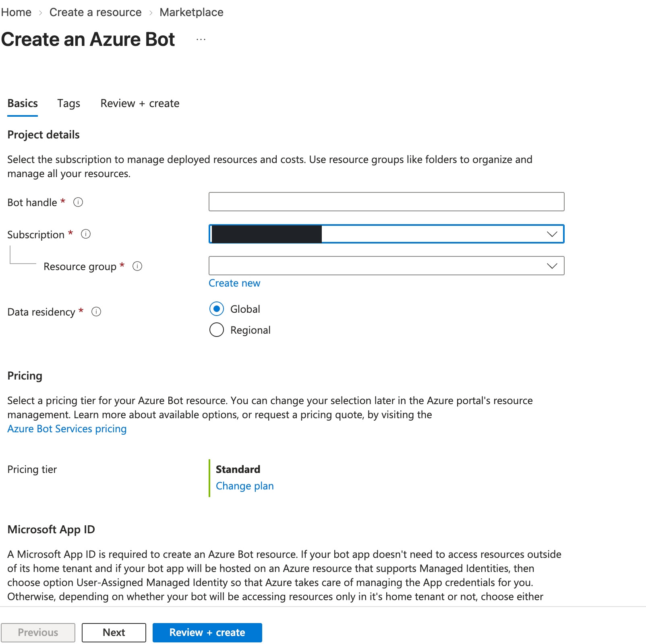646x644 pixels.
Task: Open the Review + create tab
Action: 140,103
